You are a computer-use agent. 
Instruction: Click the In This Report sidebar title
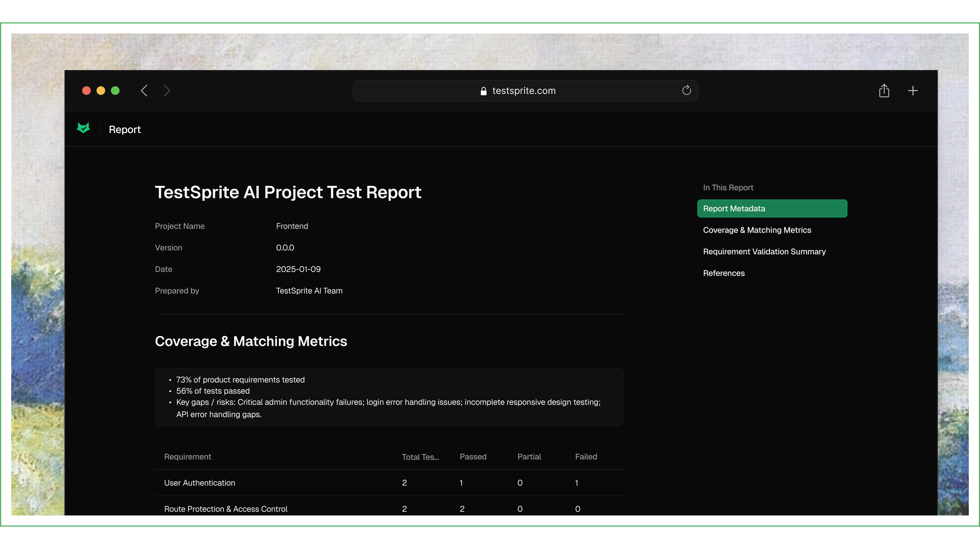[x=728, y=188]
